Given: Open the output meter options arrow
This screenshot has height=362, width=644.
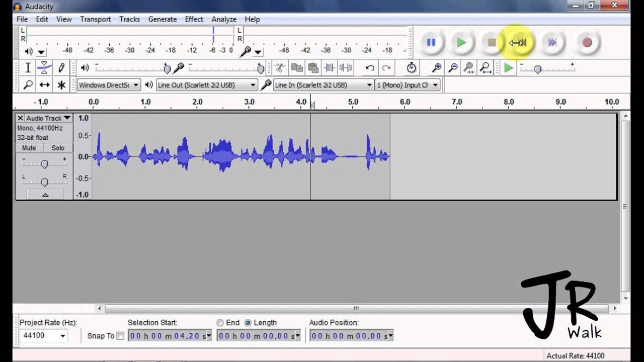Looking at the screenshot, I should [41, 52].
